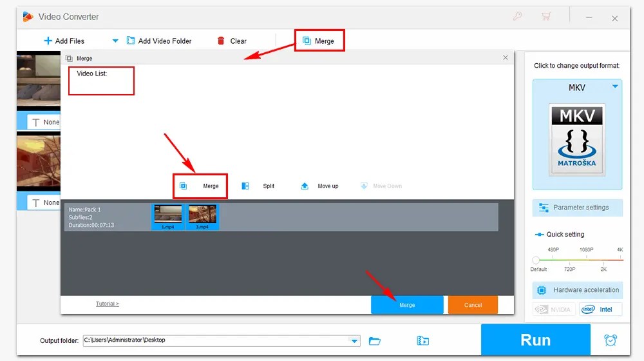Click Hardware acceleration button
The image size is (644, 361).
(x=578, y=290)
